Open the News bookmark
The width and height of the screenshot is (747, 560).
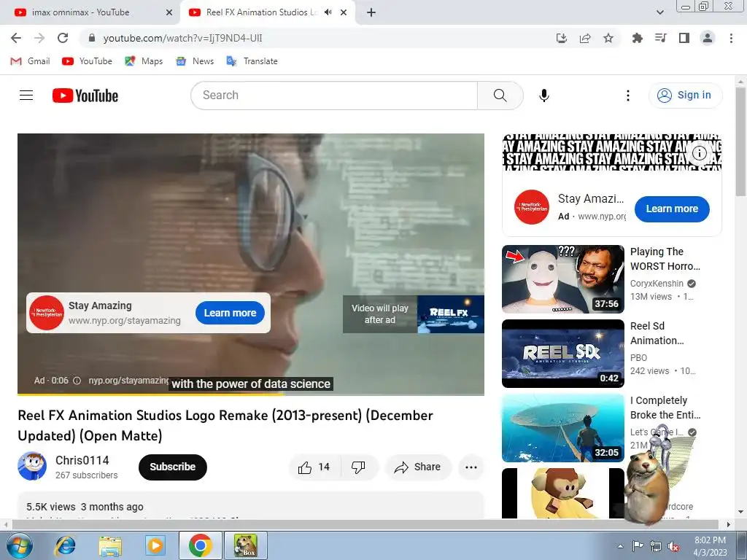(195, 61)
